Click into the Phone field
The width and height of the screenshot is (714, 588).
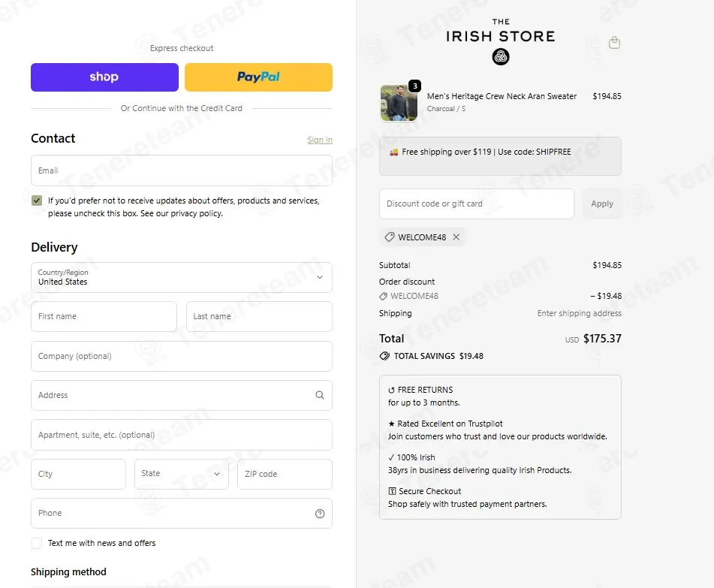(x=181, y=514)
